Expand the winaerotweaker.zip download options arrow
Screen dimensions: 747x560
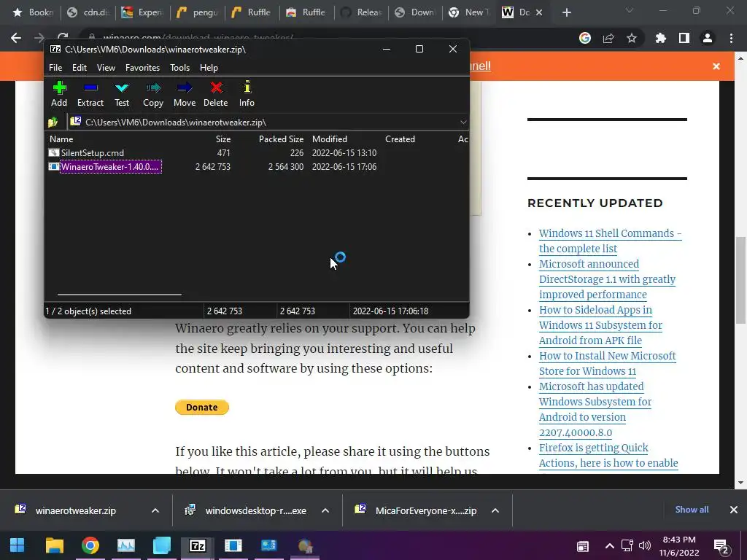155,510
